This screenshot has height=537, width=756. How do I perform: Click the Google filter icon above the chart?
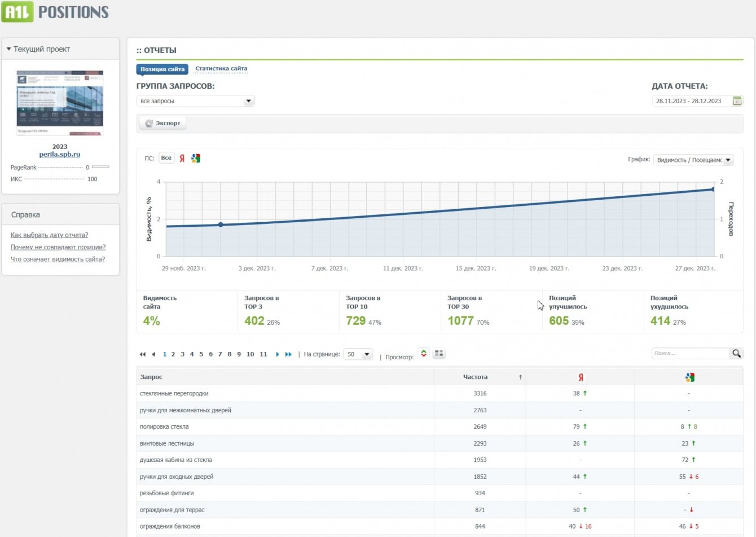[196, 159]
